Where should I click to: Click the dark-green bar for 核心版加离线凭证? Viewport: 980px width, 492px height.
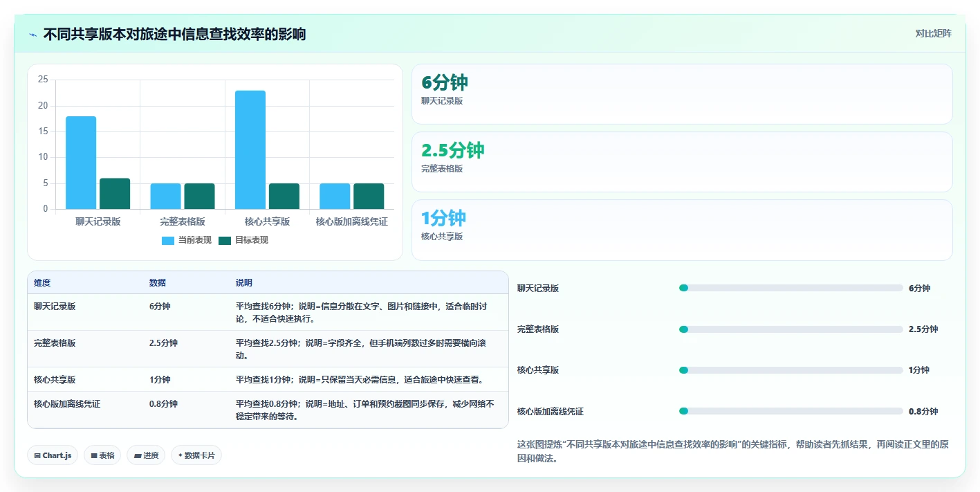coord(369,197)
